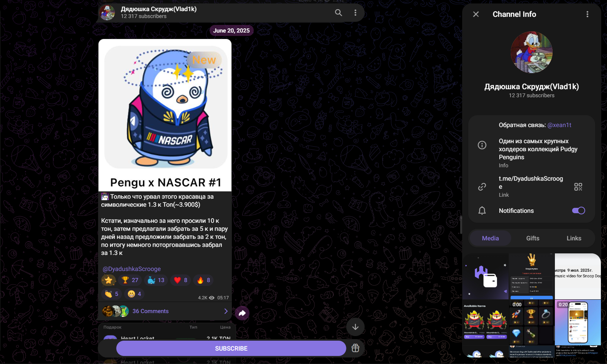
Task: Close the Channel Info panel
Action: click(x=476, y=14)
